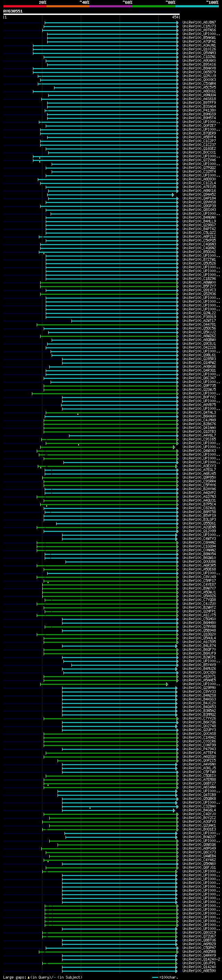
Task: Select hit label UniRef100_Q91VC3
Action: pos(199,290)
